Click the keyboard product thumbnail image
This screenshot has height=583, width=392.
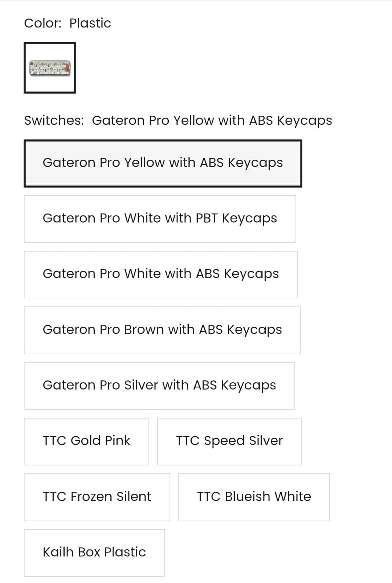pos(50,68)
